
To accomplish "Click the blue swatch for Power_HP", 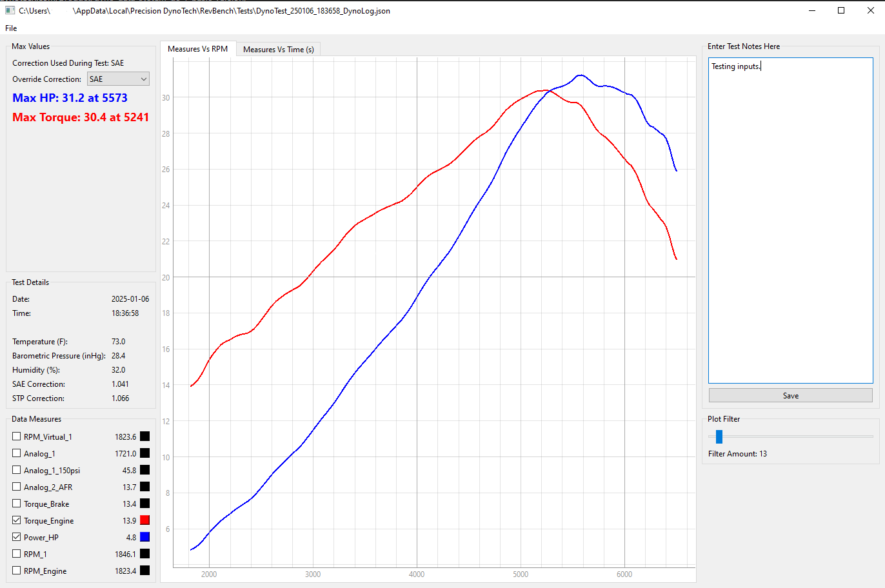I will [145, 537].
